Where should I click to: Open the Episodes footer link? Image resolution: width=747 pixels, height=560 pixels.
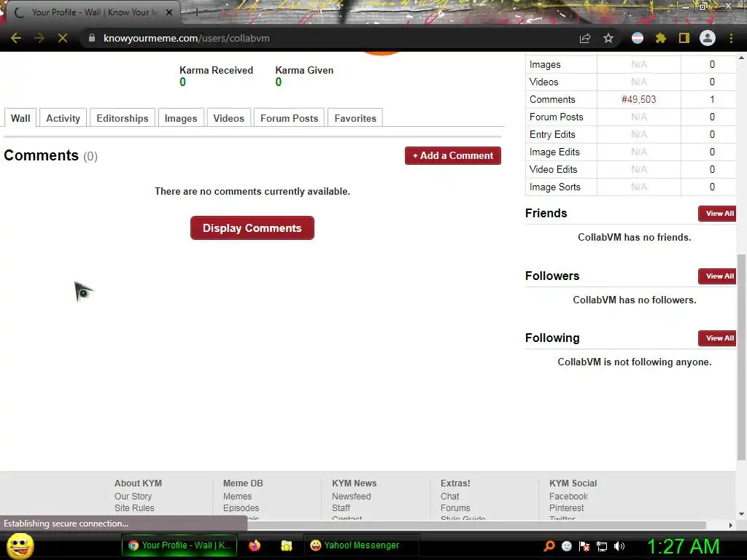tap(241, 508)
